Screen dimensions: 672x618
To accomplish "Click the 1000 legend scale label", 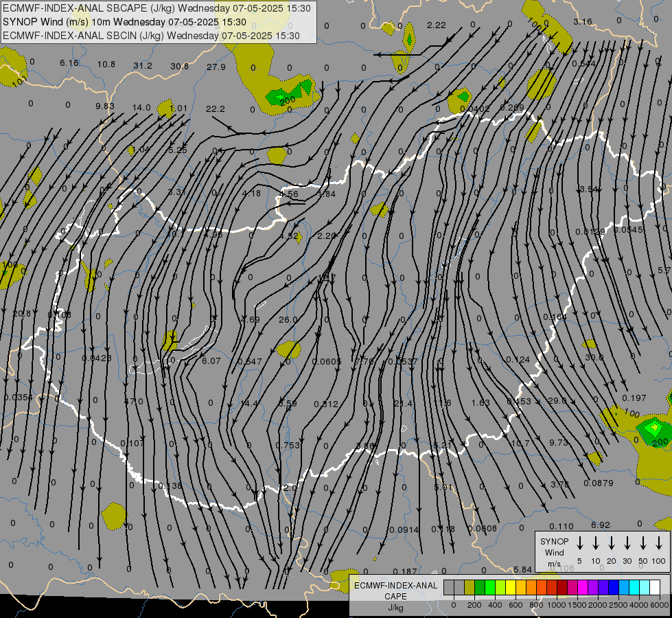I will [x=556, y=605].
